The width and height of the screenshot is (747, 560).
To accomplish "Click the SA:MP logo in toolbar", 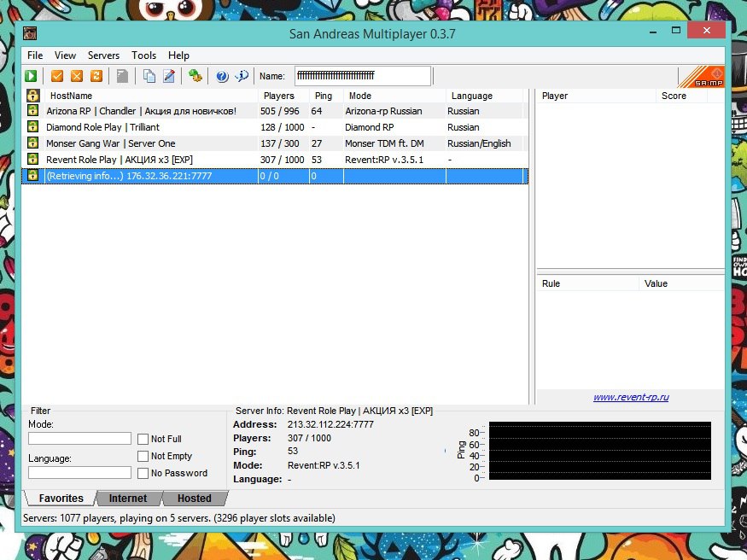I will coord(700,77).
